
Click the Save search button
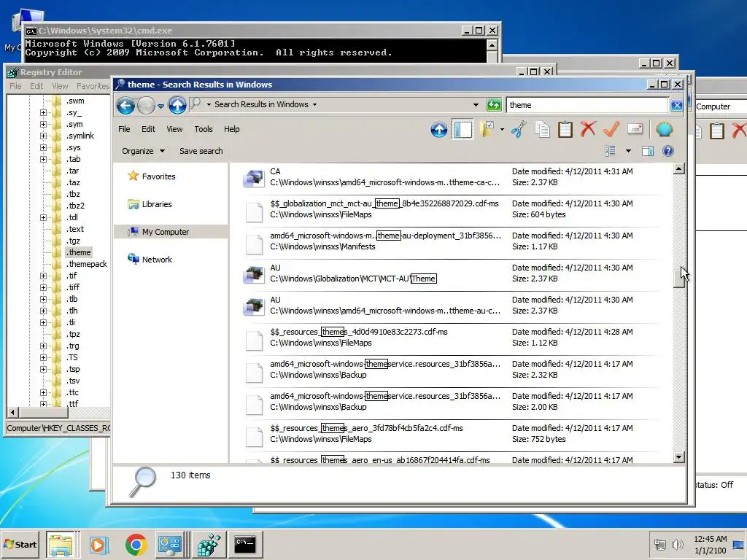point(201,151)
